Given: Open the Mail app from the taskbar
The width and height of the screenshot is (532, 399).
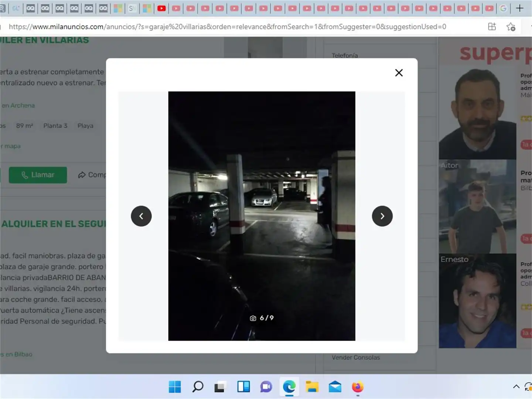Looking at the screenshot, I should coord(335,387).
